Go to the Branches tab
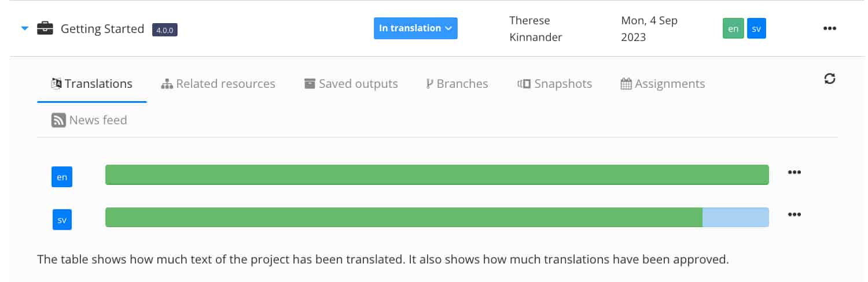The image size is (868, 282). [457, 84]
